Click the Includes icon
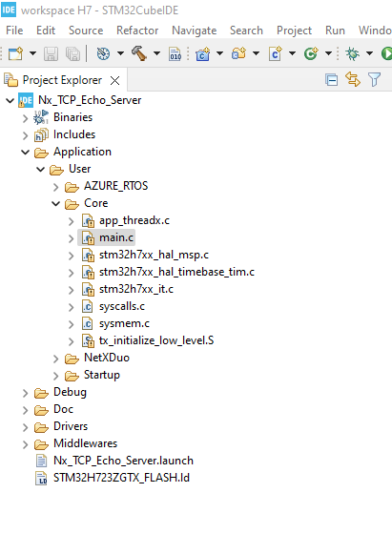392x534 pixels. pyautogui.click(x=41, y=134)
